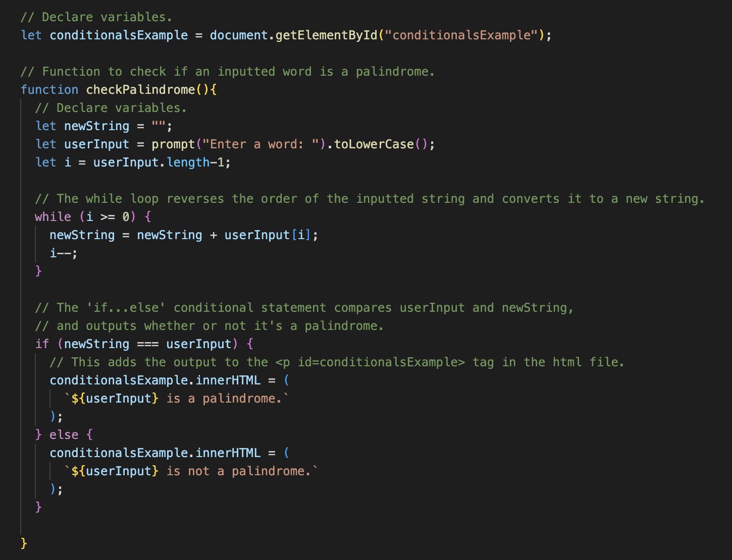Click the comment "// Function to check if an inputted word"
This screenshot has height=560, width=732.
(228, 72)
